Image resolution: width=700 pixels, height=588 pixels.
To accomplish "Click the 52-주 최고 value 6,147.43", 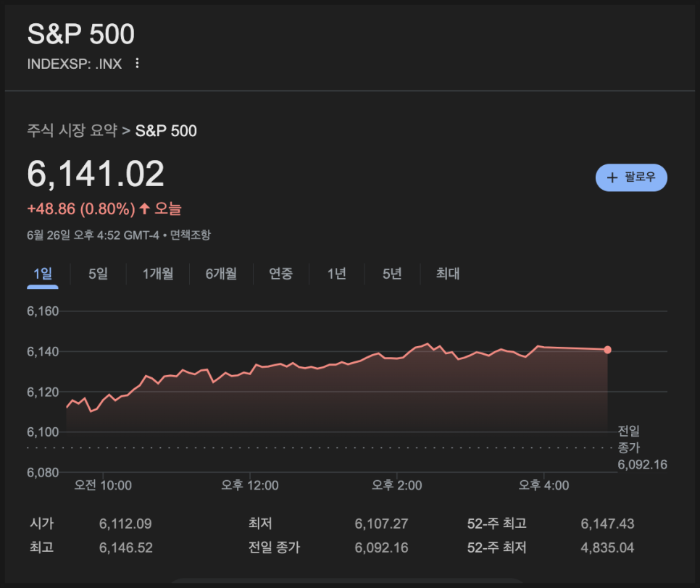I will [x=607, y=524].
